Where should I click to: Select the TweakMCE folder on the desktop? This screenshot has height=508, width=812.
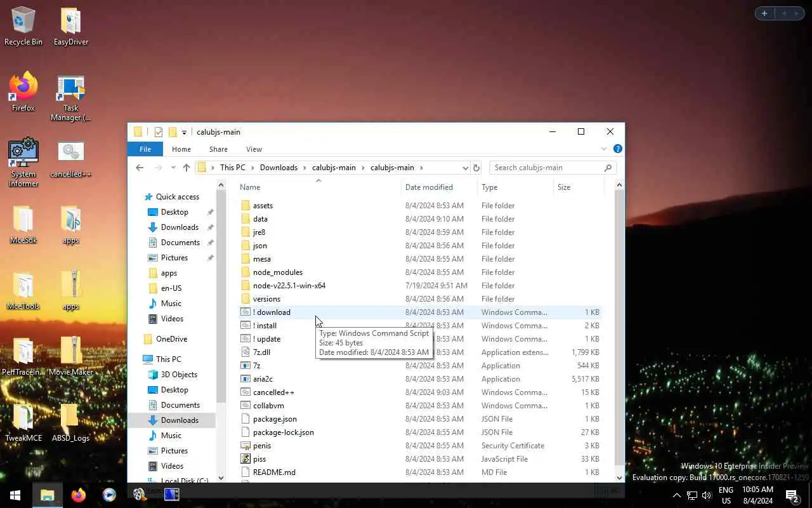23,422
